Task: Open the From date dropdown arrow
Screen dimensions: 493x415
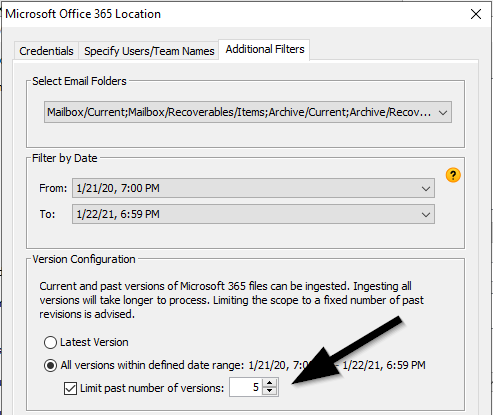Action: (x=426, y=189)
